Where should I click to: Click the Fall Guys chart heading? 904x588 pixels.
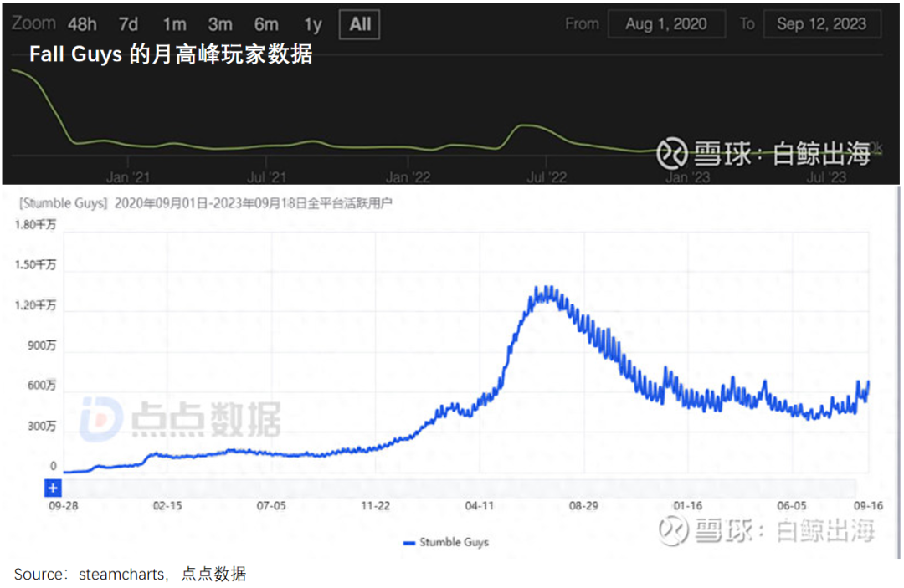(x=171, y=54)
